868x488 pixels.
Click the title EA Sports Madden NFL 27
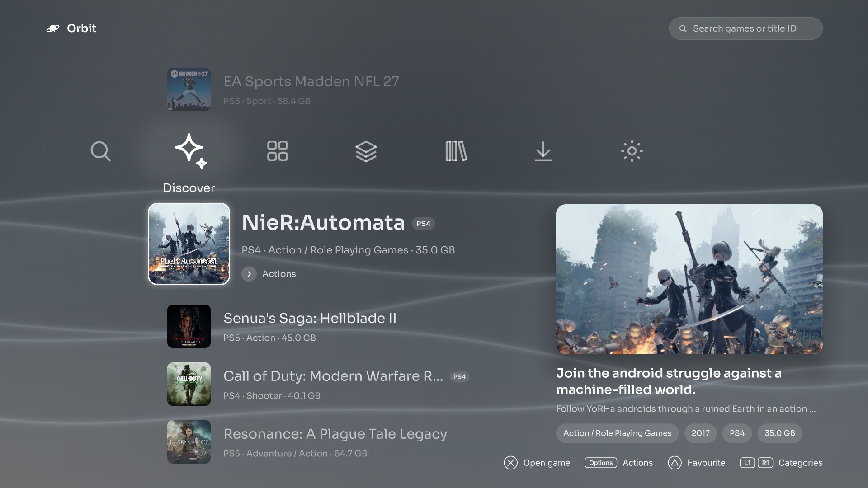coord(311,81)
